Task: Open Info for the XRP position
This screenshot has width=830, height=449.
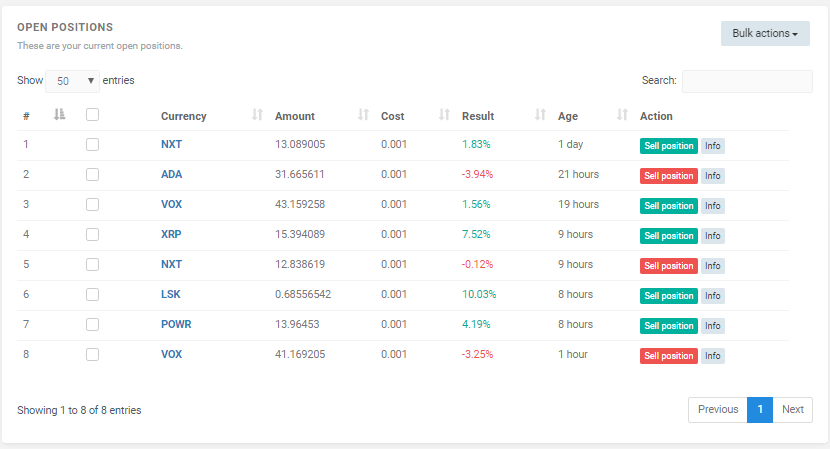Action: coord(712,235)
